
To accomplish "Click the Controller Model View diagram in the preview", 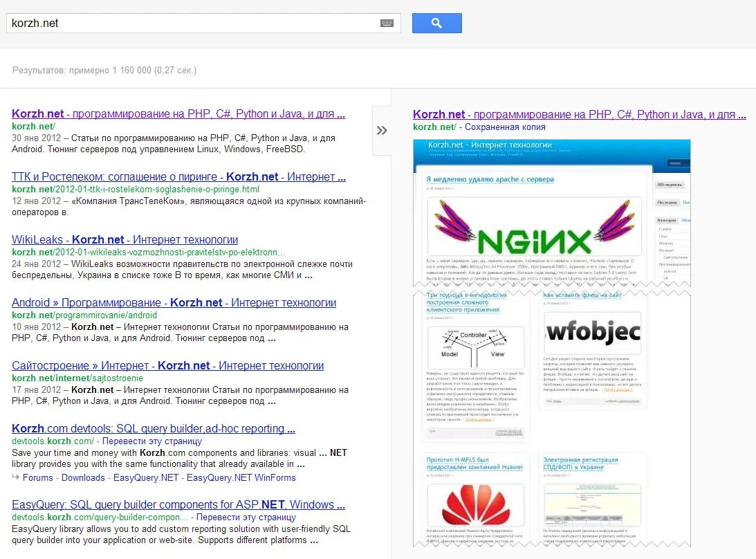I will pos(475,347).
